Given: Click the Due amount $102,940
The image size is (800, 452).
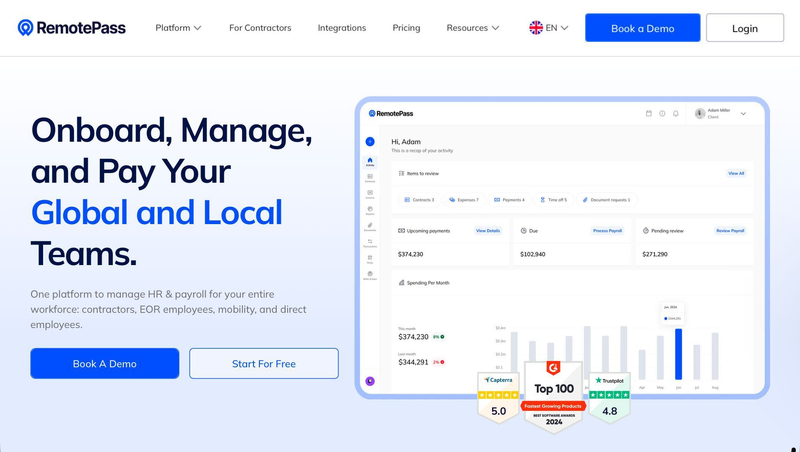Looking at the screenshot, I should 532,254.
